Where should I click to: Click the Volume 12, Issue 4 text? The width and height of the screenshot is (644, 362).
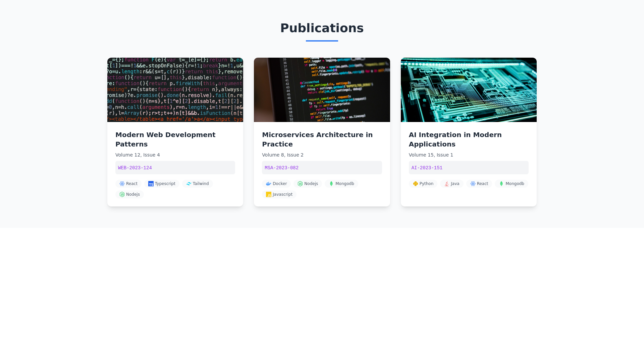(138, 155)
